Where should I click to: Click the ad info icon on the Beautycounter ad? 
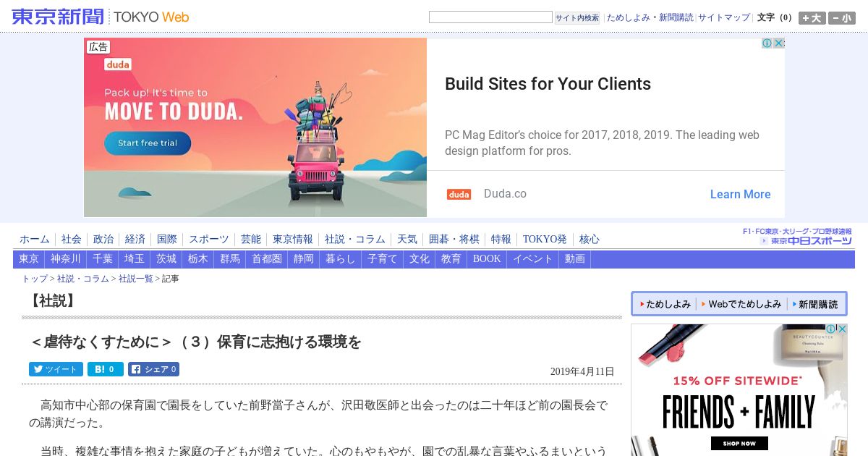tap(831, 329)
